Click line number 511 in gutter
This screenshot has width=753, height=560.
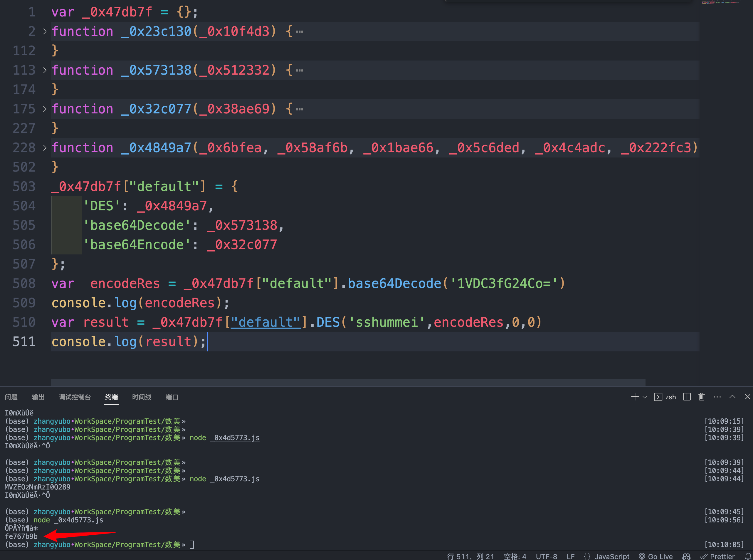coord(24,341)
